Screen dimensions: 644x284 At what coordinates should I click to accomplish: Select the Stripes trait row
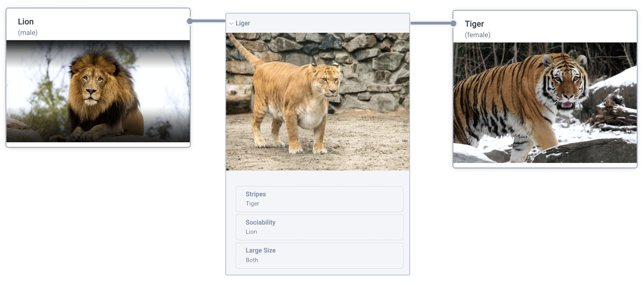[x=319, y=199]
